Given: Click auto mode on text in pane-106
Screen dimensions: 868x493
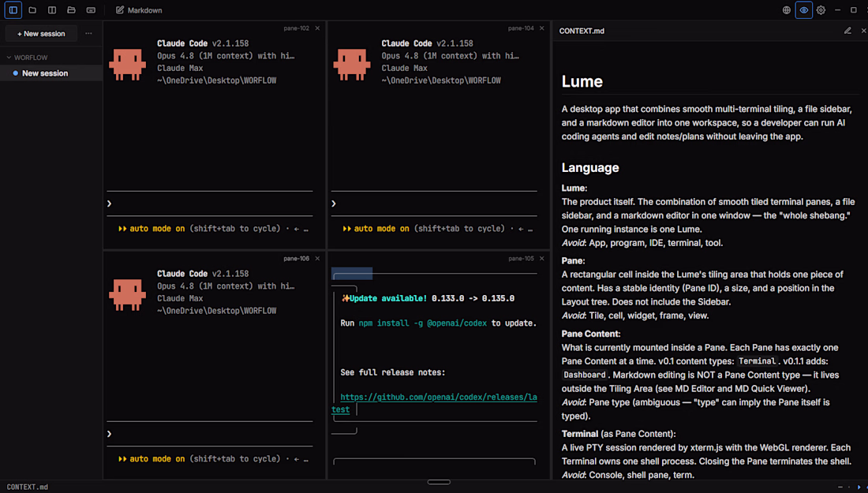Looking at the screenshot, I should (157, 459).
